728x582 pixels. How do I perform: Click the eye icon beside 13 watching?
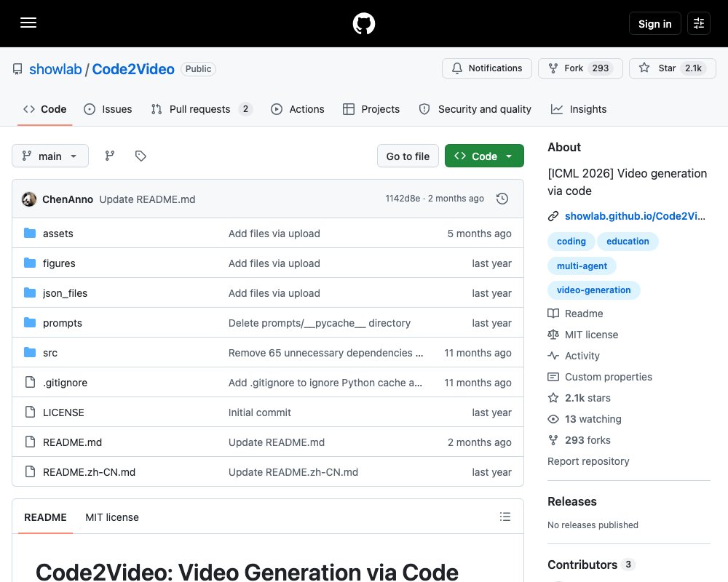click(553, 419)
